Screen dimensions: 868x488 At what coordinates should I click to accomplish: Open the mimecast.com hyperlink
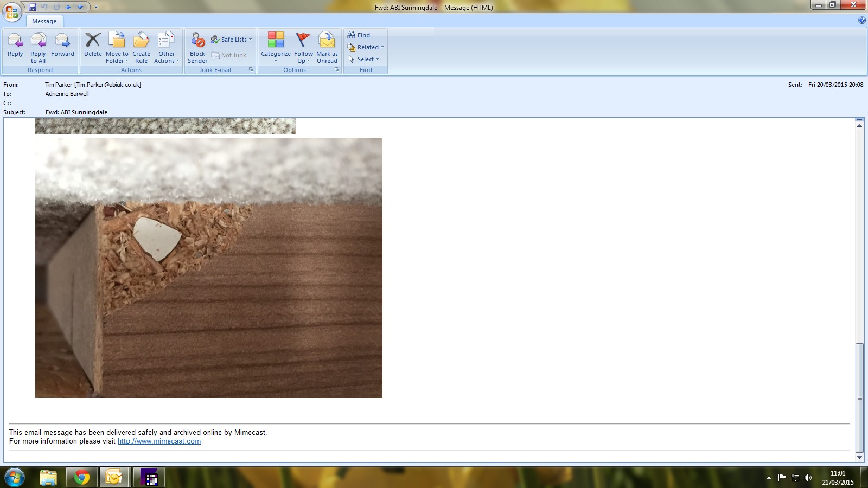tap(159, 441)
